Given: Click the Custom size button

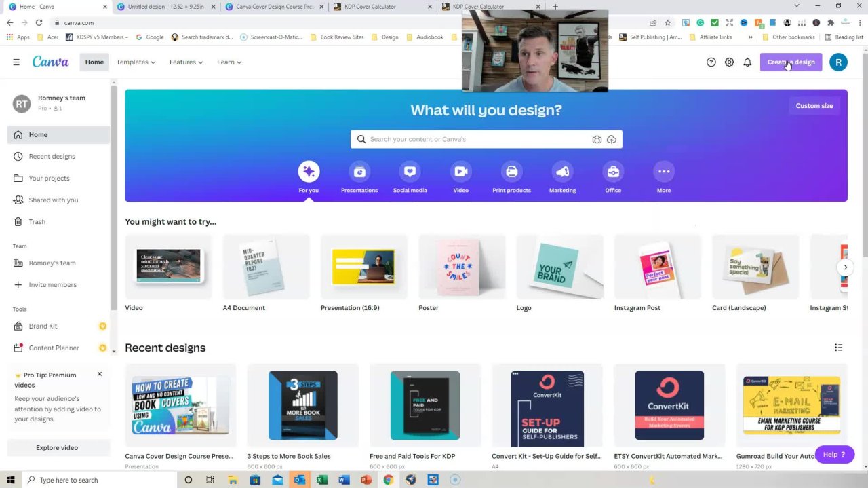Looking at the screenshot, I should [814, 106].
